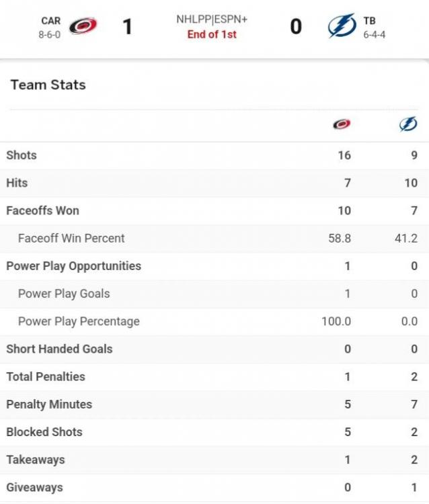This screenshot has height=504, width=429.
Task: Click the Lightning logo above stats column
Action: click(408, 124)
